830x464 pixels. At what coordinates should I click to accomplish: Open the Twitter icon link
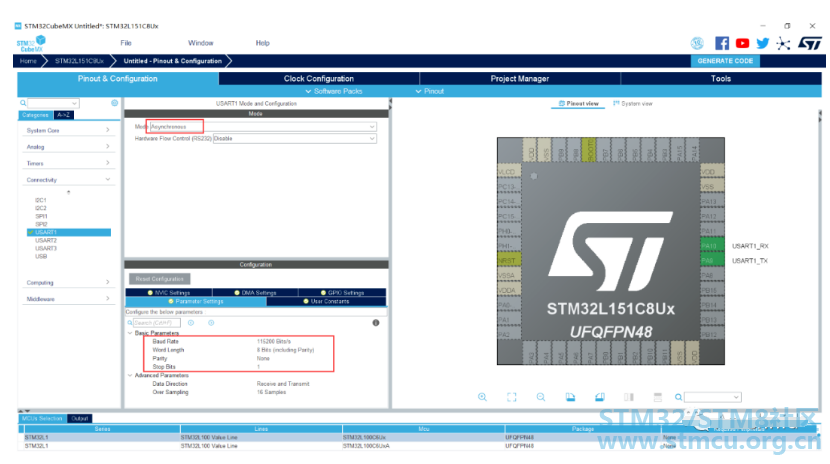tap(762, 43)
